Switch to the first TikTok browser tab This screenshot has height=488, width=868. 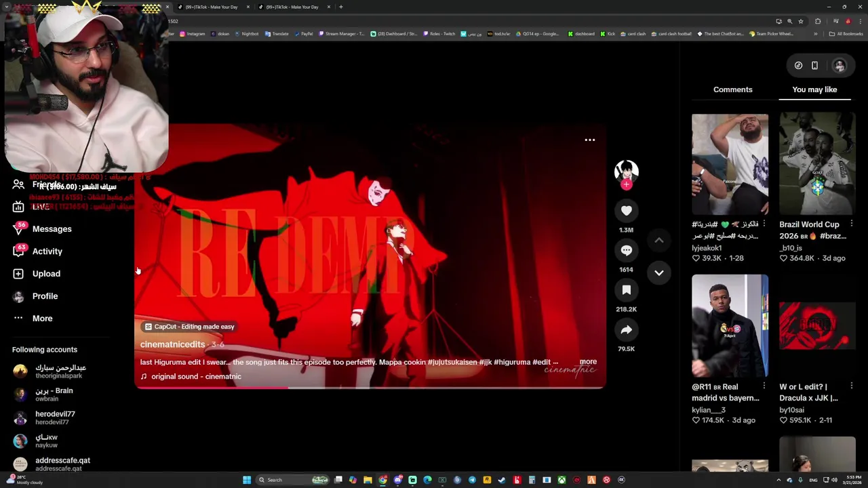pyautogui.click(x=212, y=7)
